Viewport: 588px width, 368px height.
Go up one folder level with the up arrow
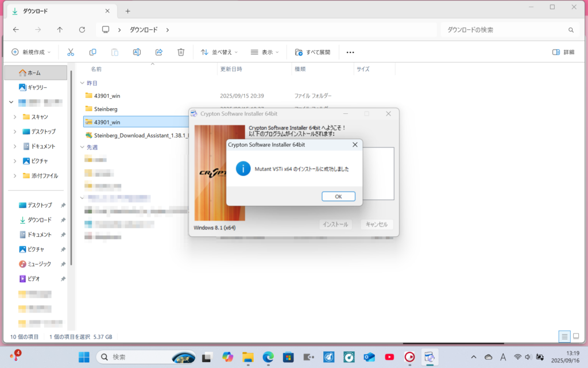[60, 29]
